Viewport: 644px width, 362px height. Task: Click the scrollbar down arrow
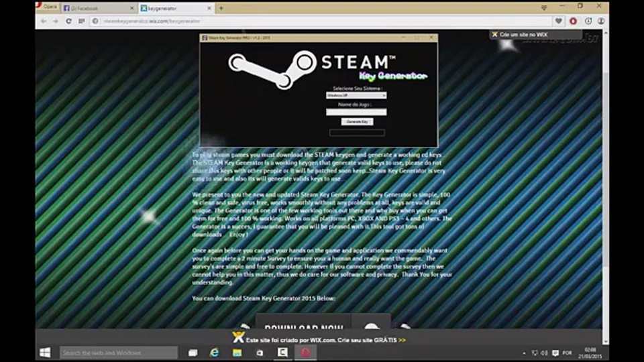(x=605, y=341)
